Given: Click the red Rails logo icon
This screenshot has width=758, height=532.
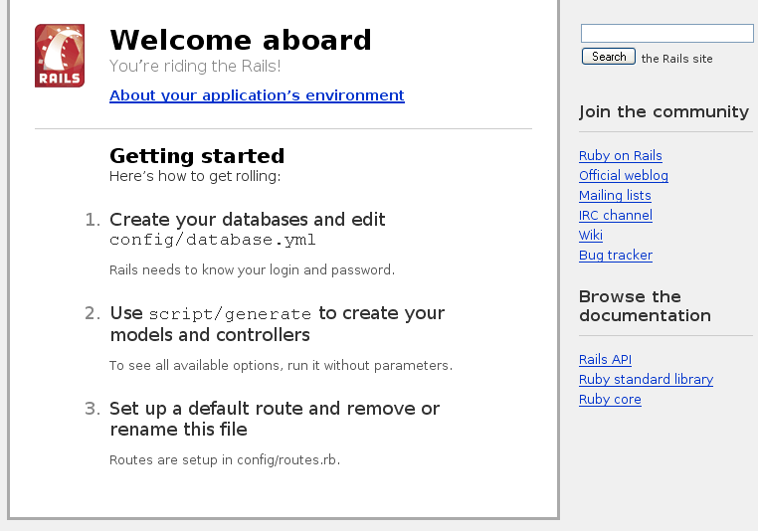Looking at the screenshot, I should [x=60, y=56].
